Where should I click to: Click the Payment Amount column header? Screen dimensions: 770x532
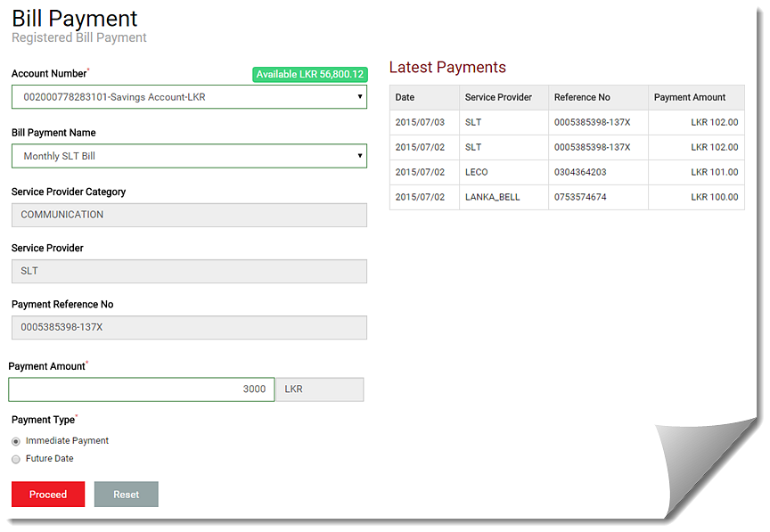click(x=696, y=97)
